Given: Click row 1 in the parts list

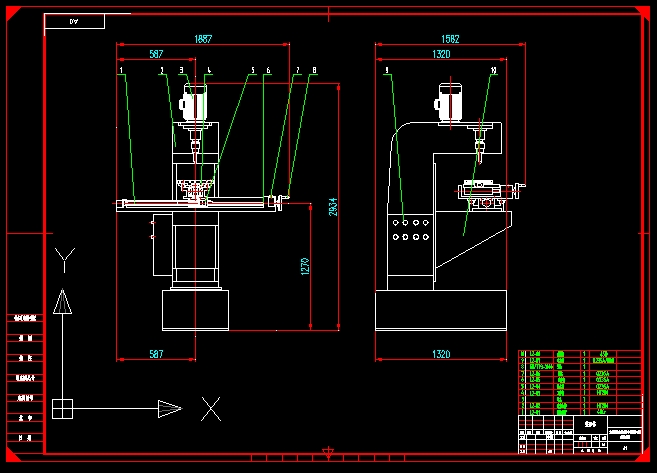Looking at the screenshot, I should (x=580, y=412).
